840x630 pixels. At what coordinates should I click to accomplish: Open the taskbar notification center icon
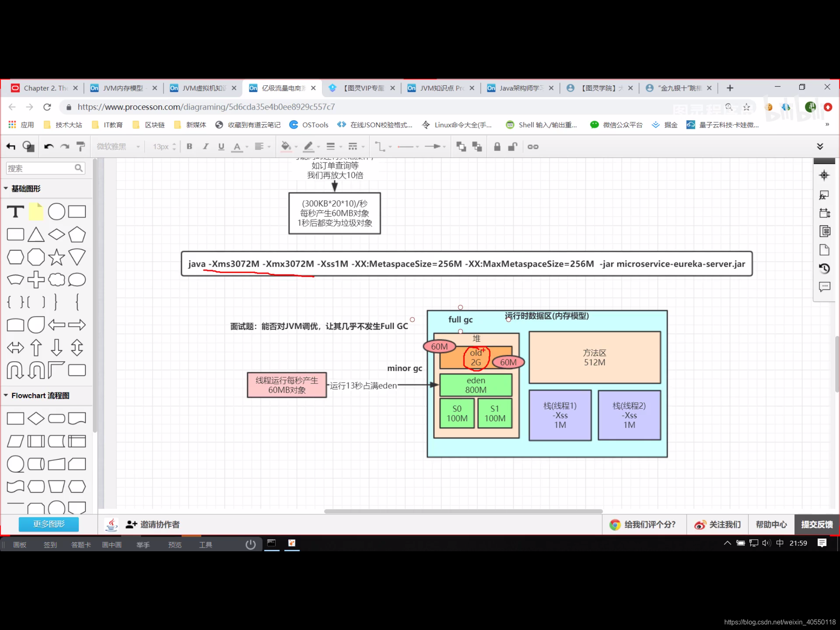pos(822,543)
